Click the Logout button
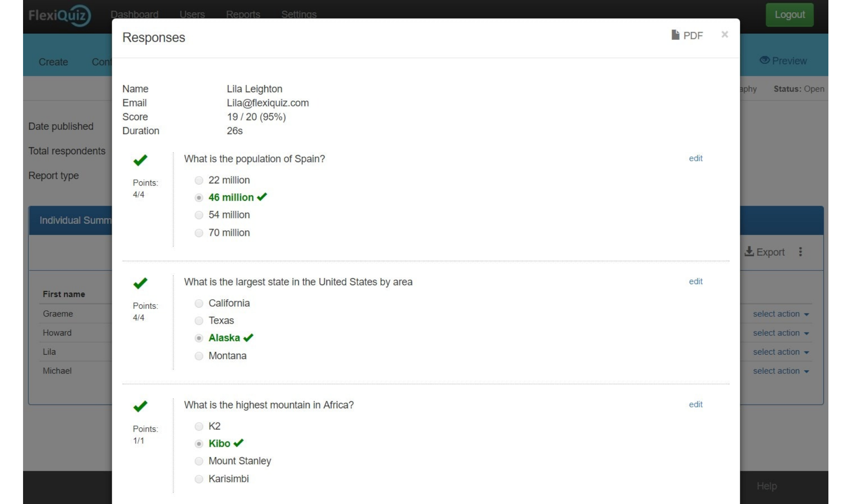851x504 pixels. (x=789, y=15)
